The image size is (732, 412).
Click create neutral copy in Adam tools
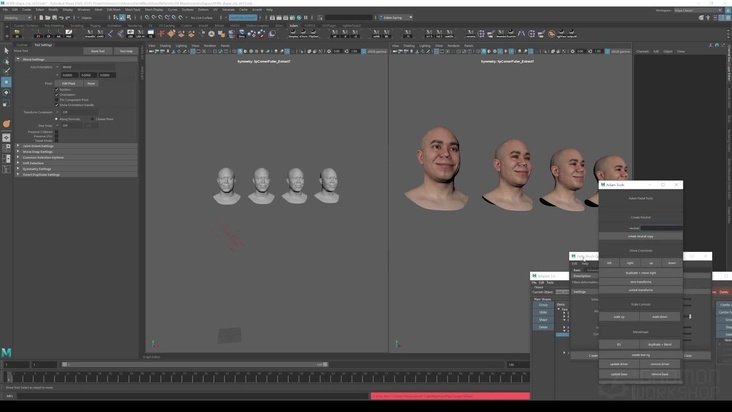[x=640, y=237]
